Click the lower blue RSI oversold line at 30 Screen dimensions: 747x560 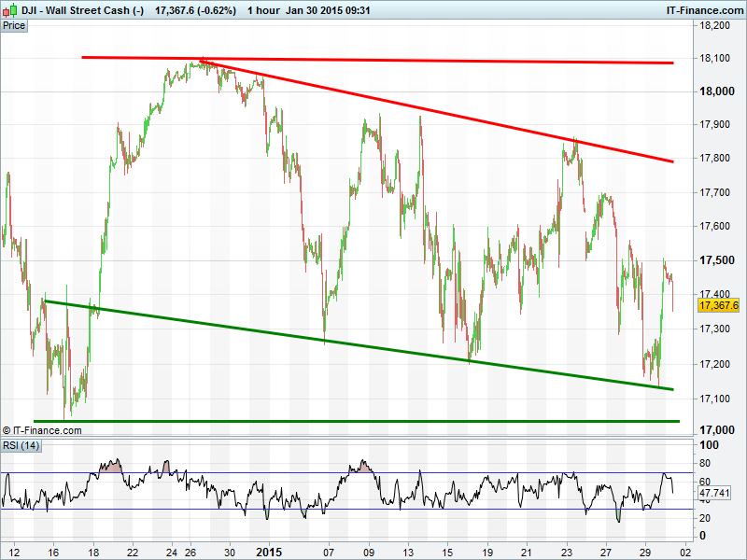click(x=346, y=509)
